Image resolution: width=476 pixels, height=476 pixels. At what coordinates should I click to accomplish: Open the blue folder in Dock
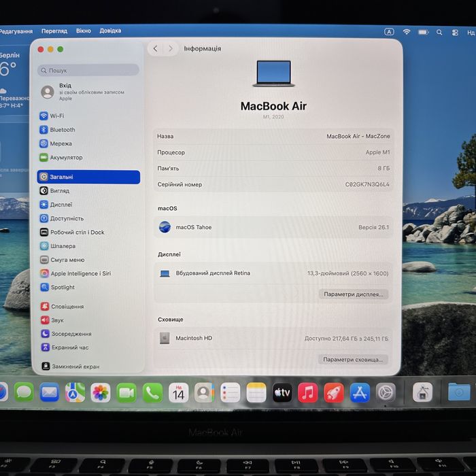459,392
